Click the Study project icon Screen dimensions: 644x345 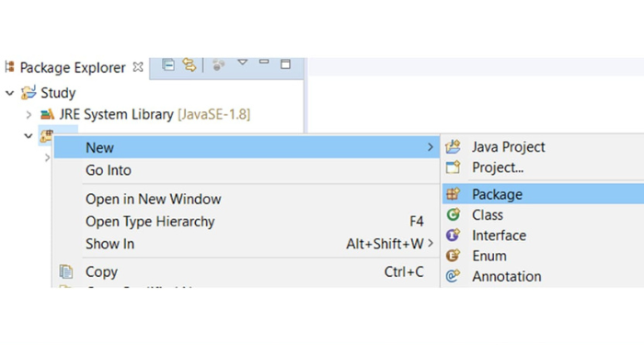29,92
